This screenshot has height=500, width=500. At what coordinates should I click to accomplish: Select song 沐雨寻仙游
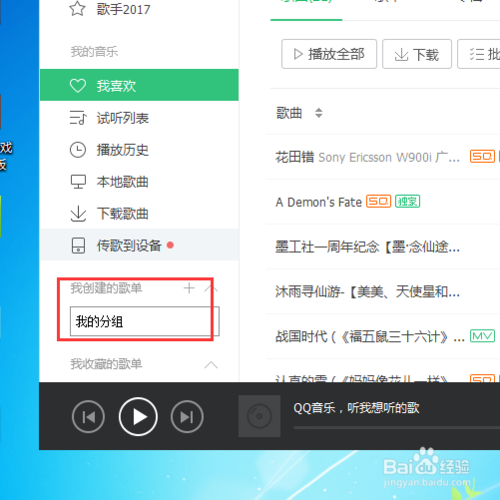point(367,292)
